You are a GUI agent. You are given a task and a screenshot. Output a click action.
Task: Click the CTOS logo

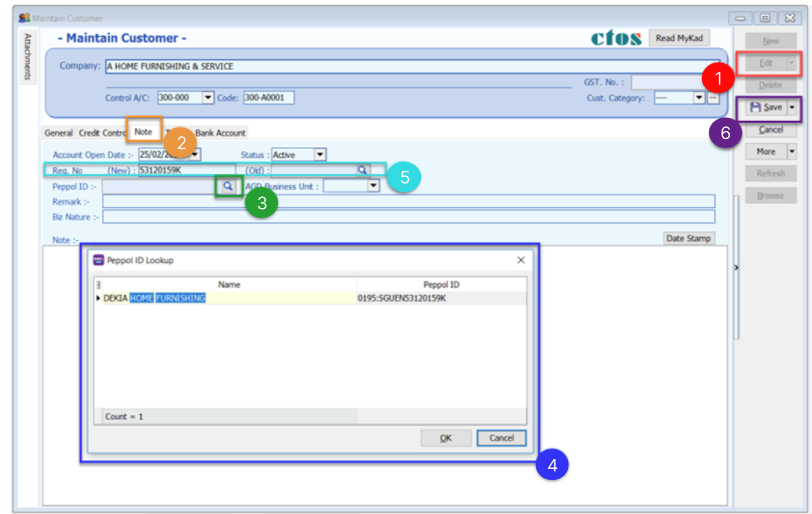coord(616,38)
